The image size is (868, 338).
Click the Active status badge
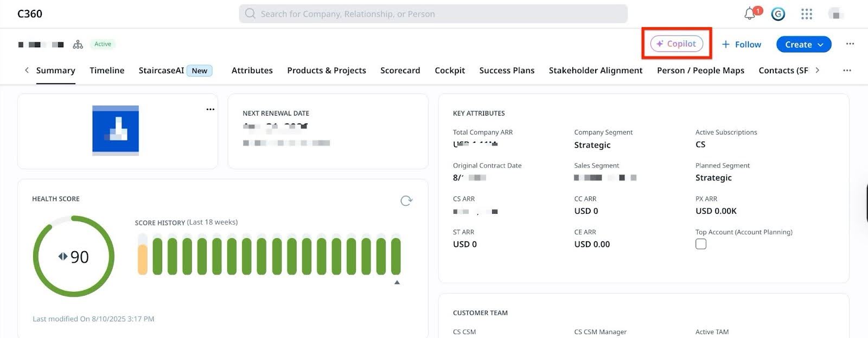(x=103, y=44)
